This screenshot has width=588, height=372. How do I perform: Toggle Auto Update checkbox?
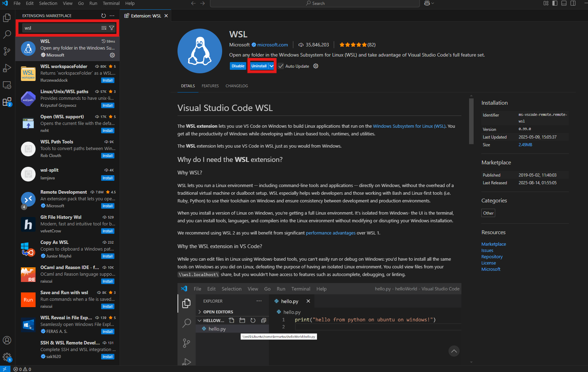point(281,66)
